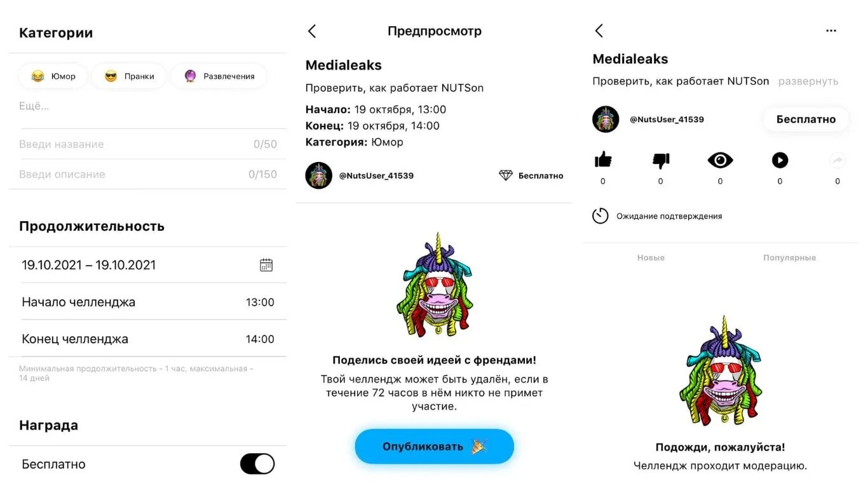Select the Развлечения category chip
This screenshot has height=488, width=868.
click(x=219, y=76)
